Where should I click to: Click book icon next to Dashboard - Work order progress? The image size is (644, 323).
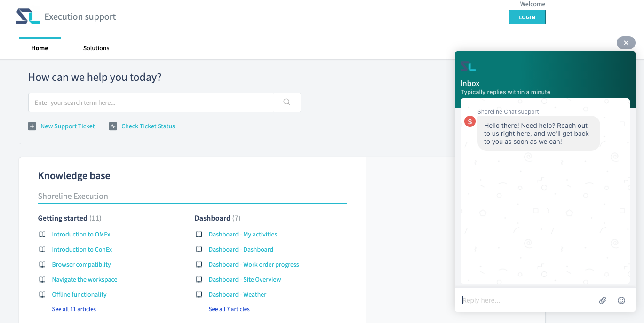(199, 264)
